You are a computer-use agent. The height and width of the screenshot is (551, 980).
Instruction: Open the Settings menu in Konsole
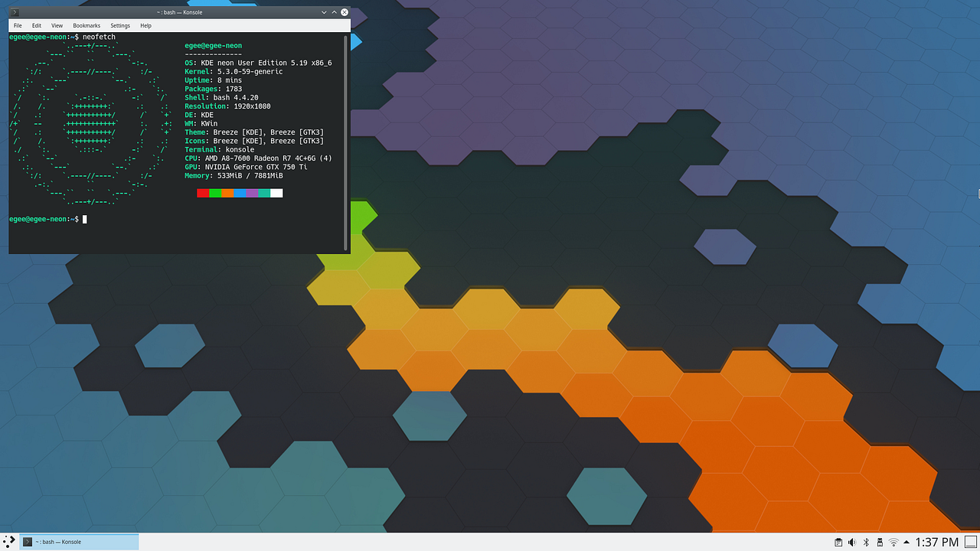click(x=119, y=25)
